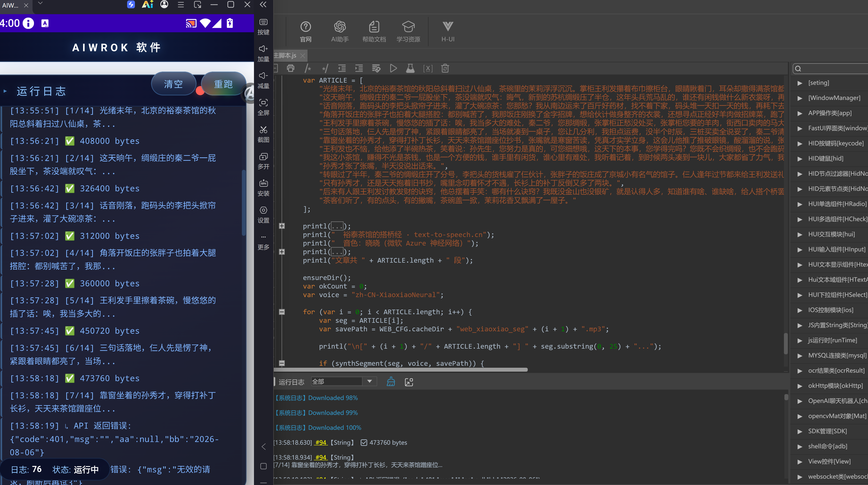Screen dimensions: 868x485
Task: Expand the 运行日志 arrow in the app
Action: pyautogui.click(x=5, y=91)
